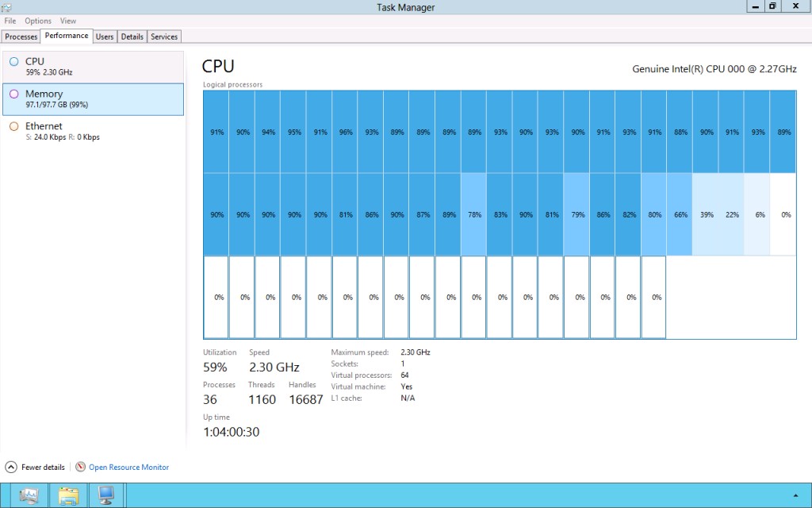812x508 pixels.
Task: Click the 82% logical processor cell
Action: click(629, 214)
